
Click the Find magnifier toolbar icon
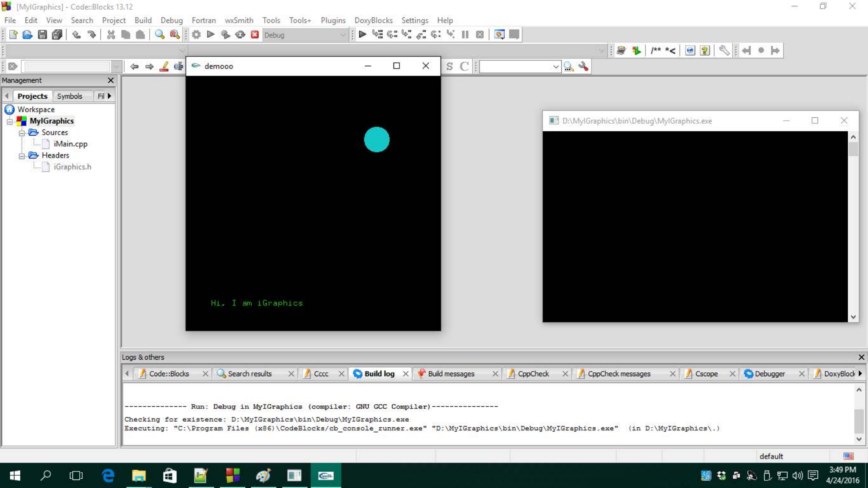point(159,35)
